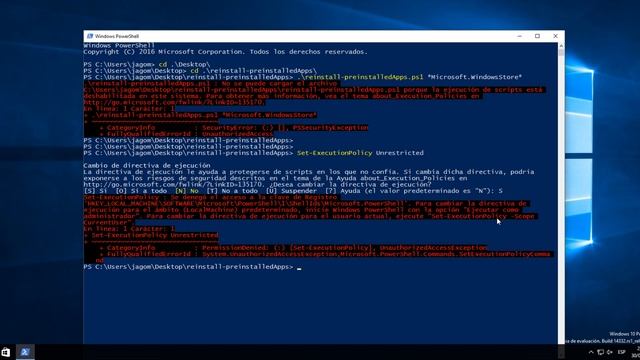This screenshot has width=640, height=360.
Task: Click the PowerShell icon in the title bar
Action: coord(90,36)
